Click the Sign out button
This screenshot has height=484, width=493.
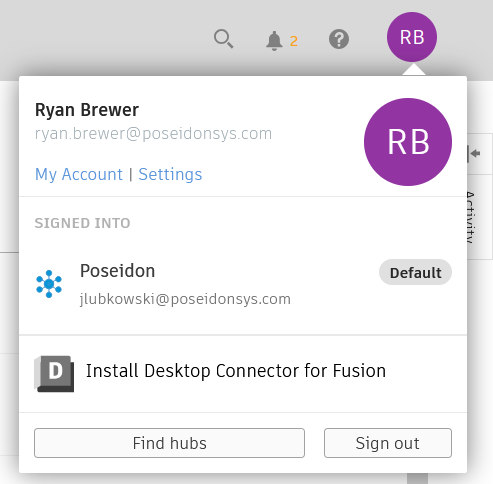tap(388, 443)
